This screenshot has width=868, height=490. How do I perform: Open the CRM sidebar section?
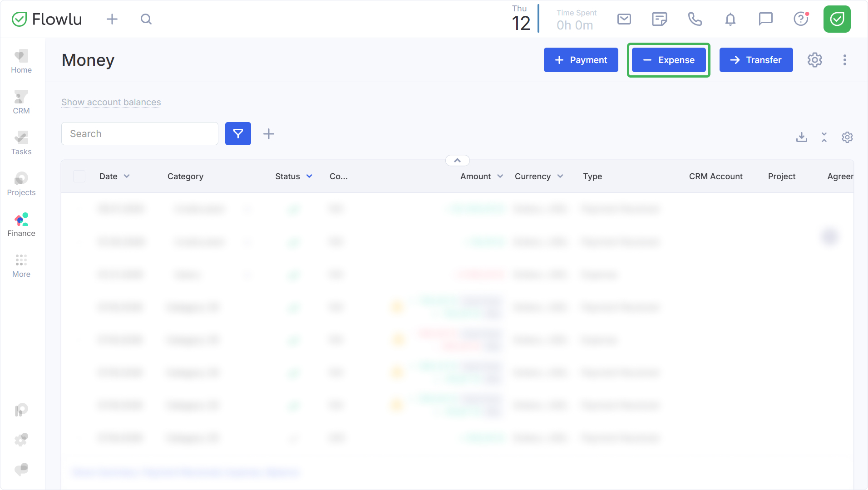pyautogui.click(x=21, y=103)
